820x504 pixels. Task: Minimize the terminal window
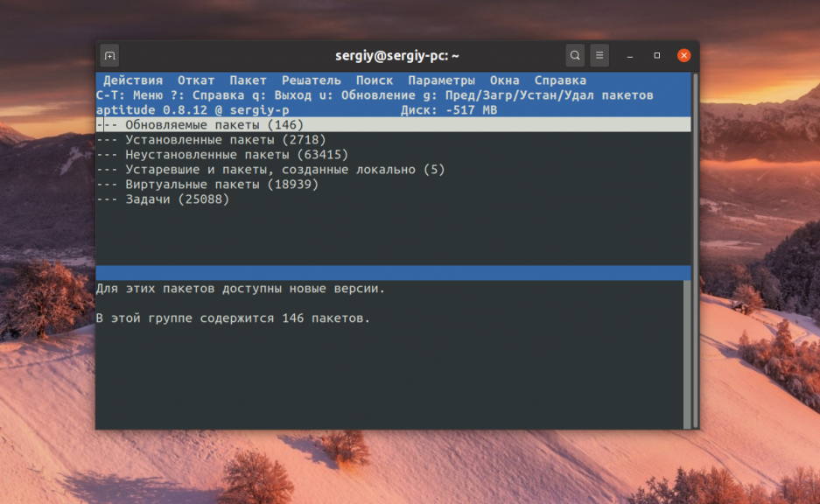coord(629,56)
